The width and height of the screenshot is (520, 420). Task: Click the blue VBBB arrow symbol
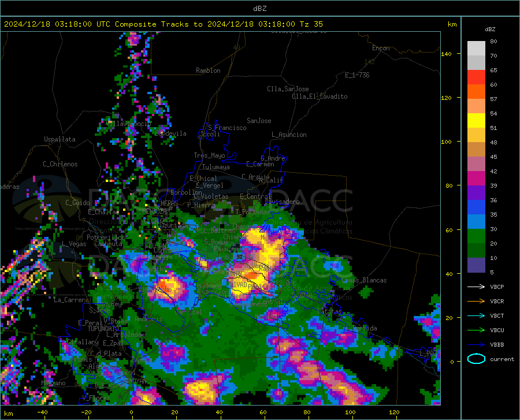(x=476, y=344)
